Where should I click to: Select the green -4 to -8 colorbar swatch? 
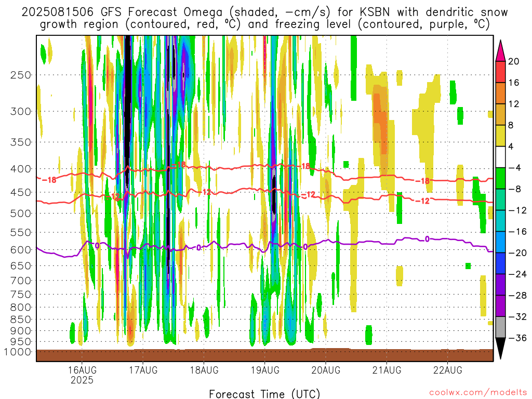point(500,179)
